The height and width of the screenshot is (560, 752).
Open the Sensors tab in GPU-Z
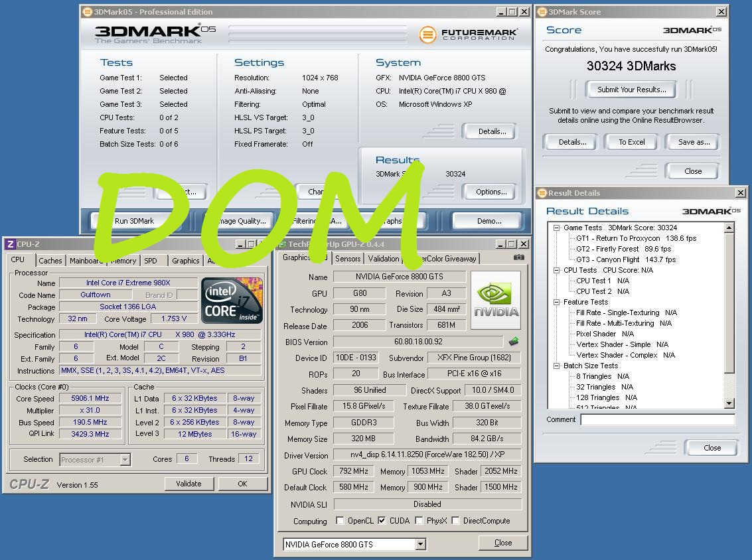348,259
